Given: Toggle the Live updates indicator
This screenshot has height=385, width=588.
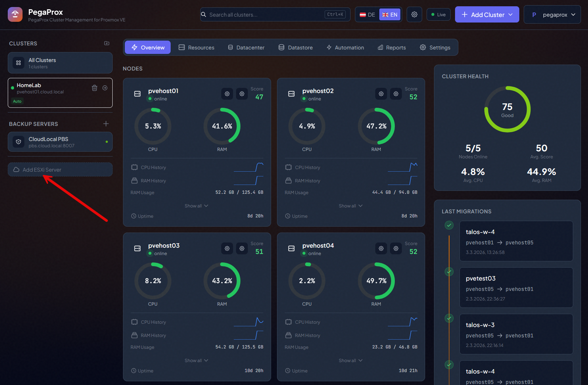Looking at the screenshot, I should 438,14.
